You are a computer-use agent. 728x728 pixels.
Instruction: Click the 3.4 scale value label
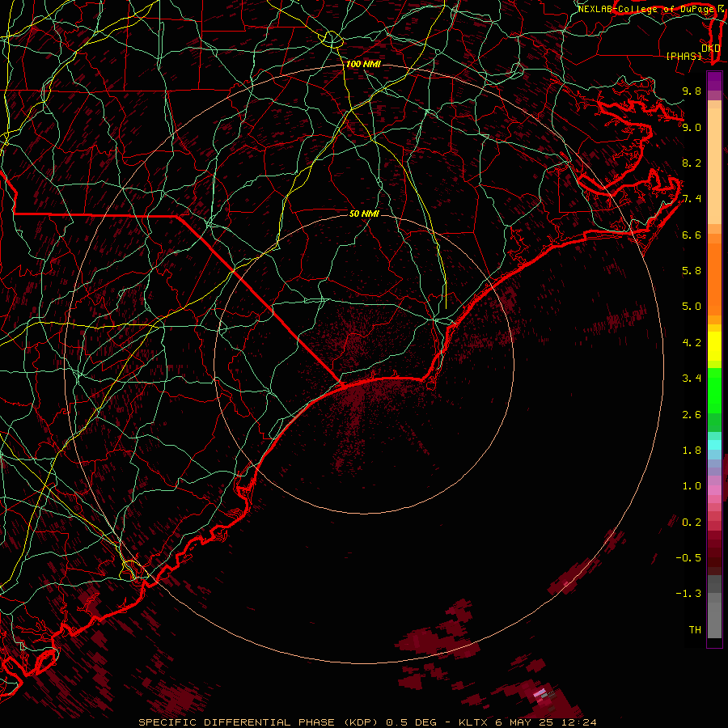tap(692, 379)
